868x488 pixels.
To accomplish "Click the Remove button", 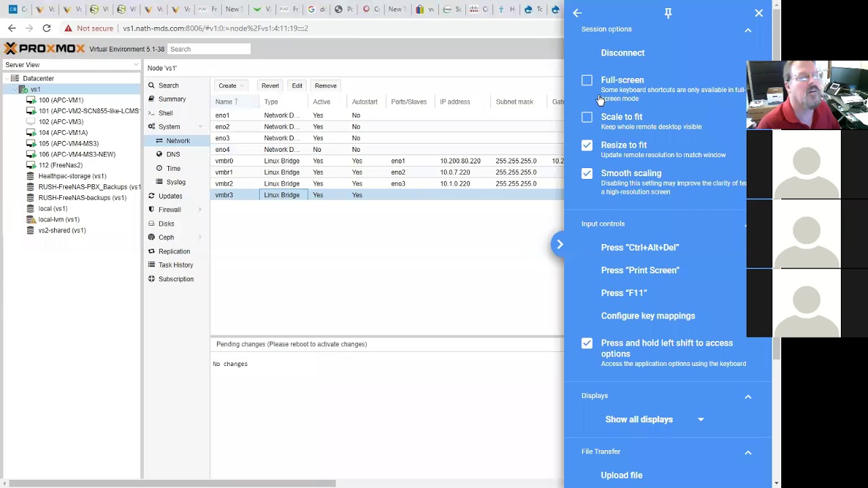I will [325, 85].
